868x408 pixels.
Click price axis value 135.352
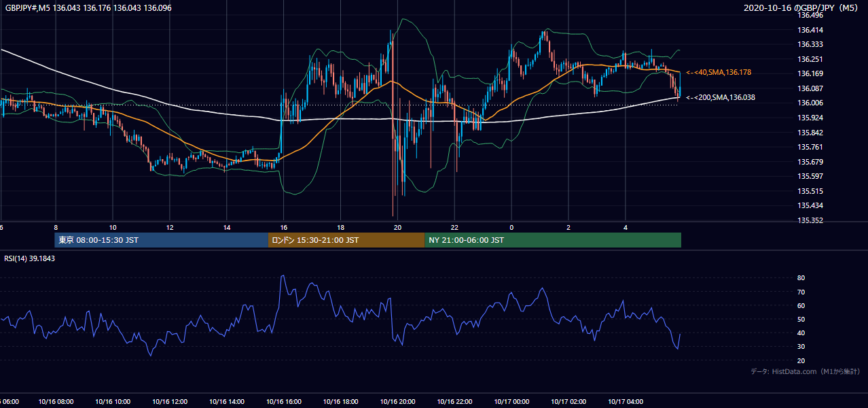click(x=810, y=220)
